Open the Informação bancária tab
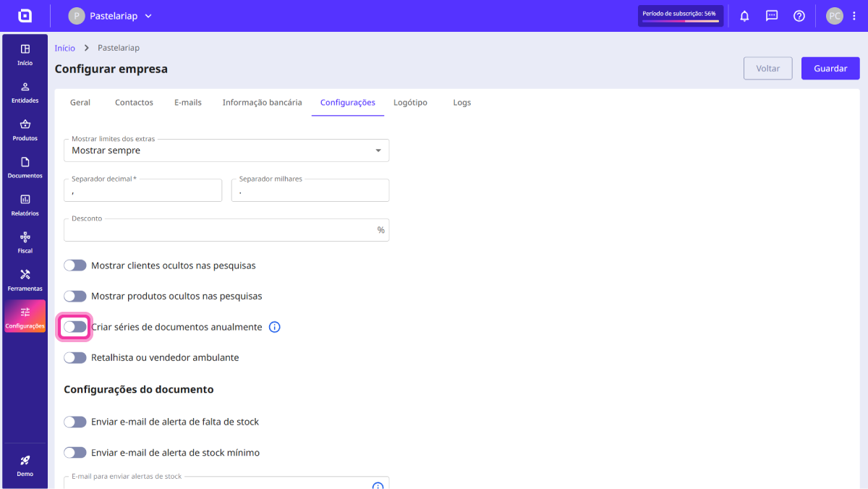Screen dimensions: 868x489 [x=262, y=103]
